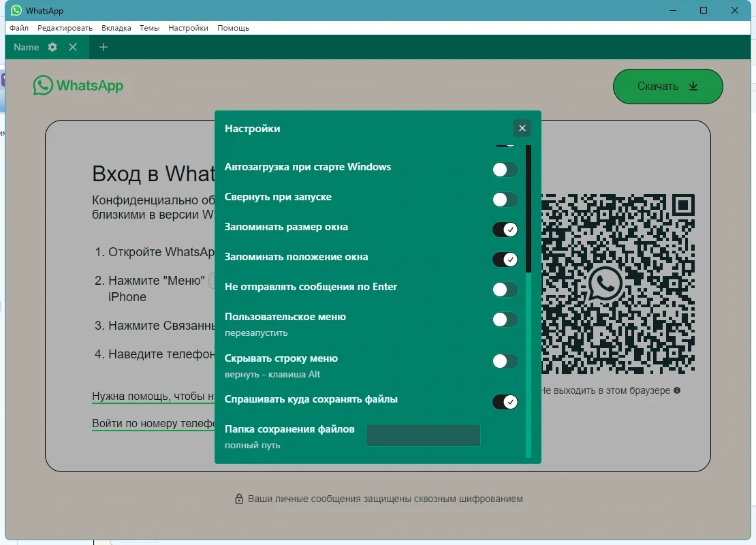The image size is (756, 545).
Task: Open the Редактировать menu
Action: [65, 28]
